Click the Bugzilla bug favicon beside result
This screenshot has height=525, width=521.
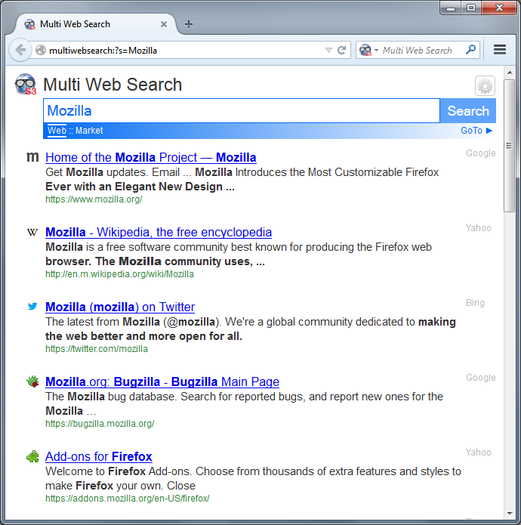click(32, 381)
